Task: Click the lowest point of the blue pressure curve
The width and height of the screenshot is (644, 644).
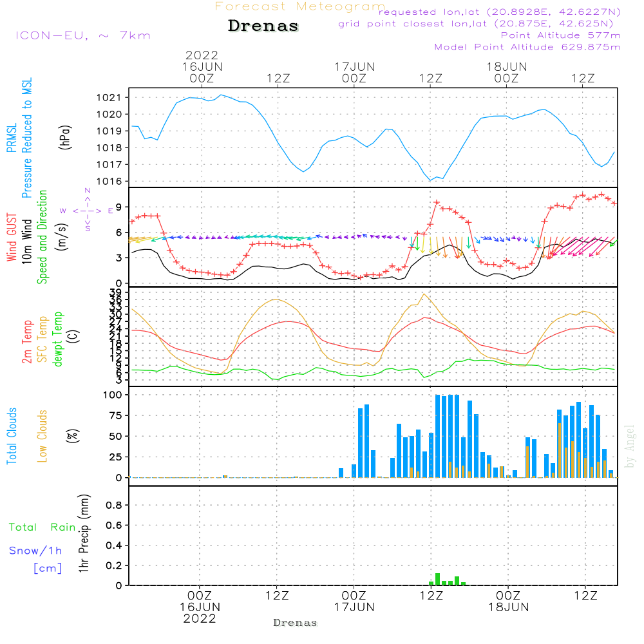Action: click(431, 180)
